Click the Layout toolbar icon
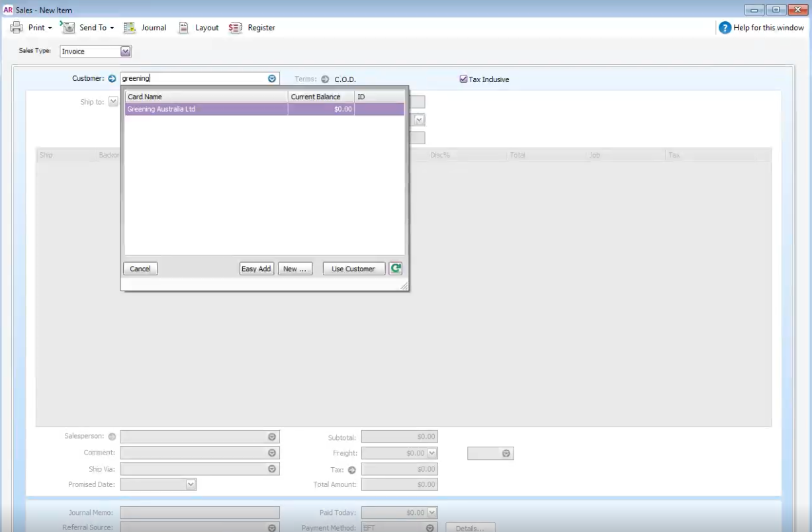Image resolution: width=812 pixels, height=532 pixels. tap(185, 28)
